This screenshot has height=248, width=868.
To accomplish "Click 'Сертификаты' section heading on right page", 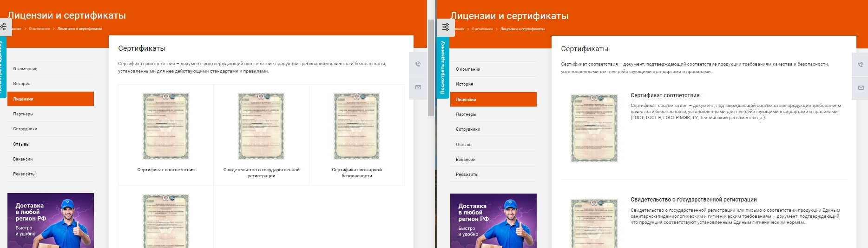I will (585, 49).
